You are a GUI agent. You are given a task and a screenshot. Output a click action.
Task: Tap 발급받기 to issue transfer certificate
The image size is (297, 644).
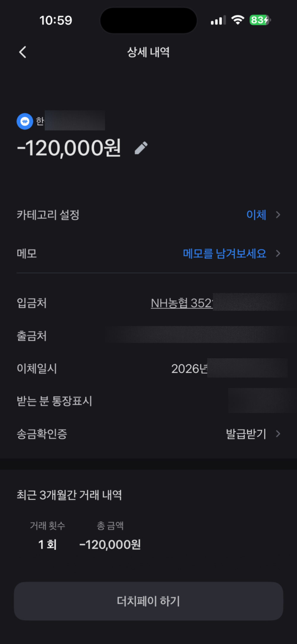point(246,434)
